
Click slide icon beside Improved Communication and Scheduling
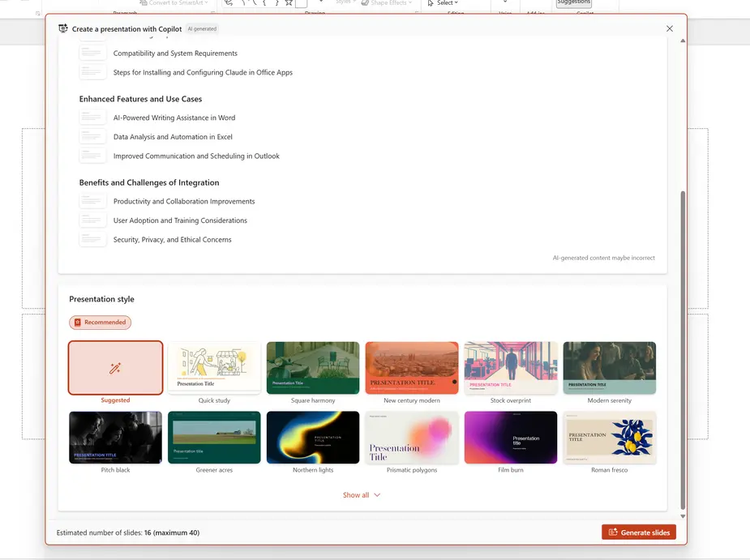(92, 156)
